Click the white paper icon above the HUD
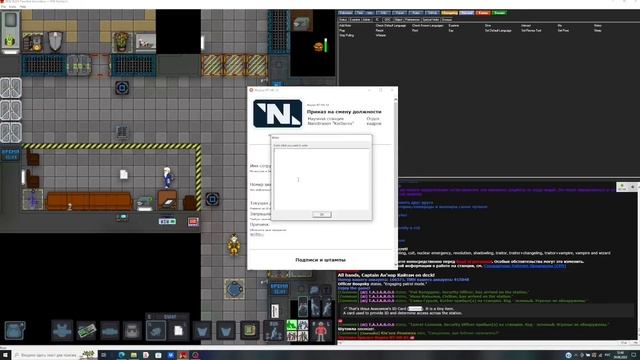 275,311
